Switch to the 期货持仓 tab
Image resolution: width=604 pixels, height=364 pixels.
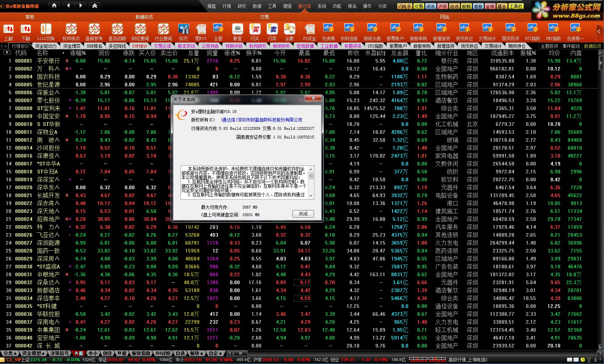click(x=517, y=46)
